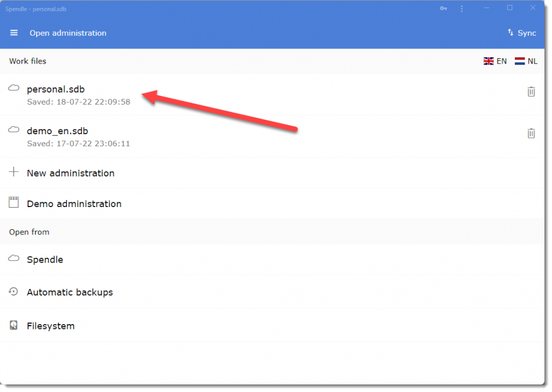Click cloud icon beside personal.sdb

(x=13, y=88)
